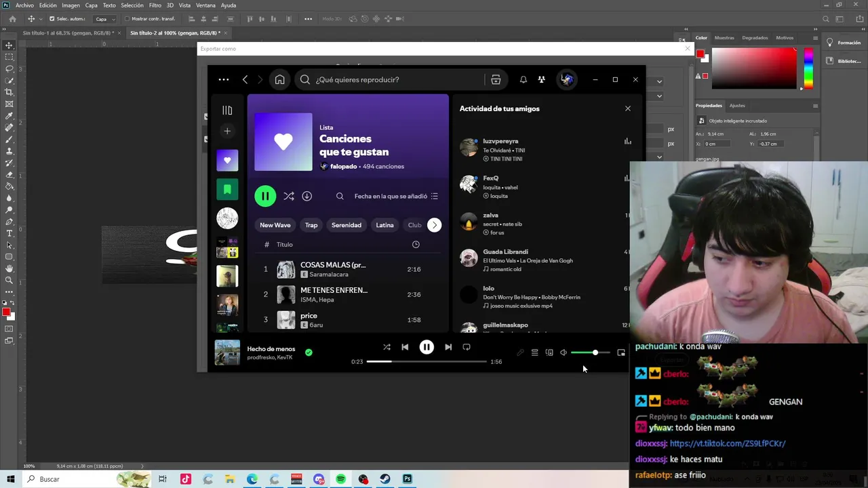The image size is (868, 488).
Task: Select the Lasso tool
Action: 9,68
